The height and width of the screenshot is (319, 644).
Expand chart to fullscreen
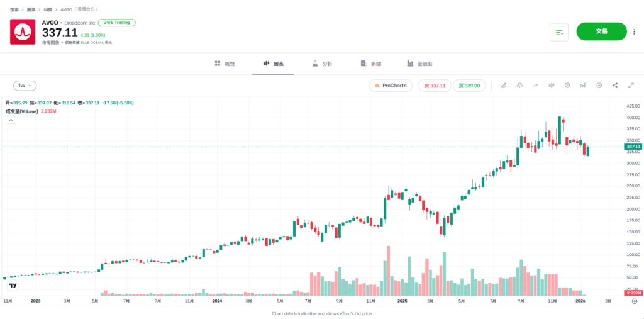(631, 86)
